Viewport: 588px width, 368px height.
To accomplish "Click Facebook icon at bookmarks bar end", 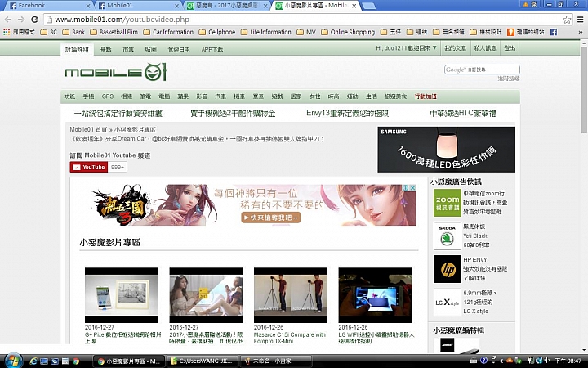I will [554, 32].
